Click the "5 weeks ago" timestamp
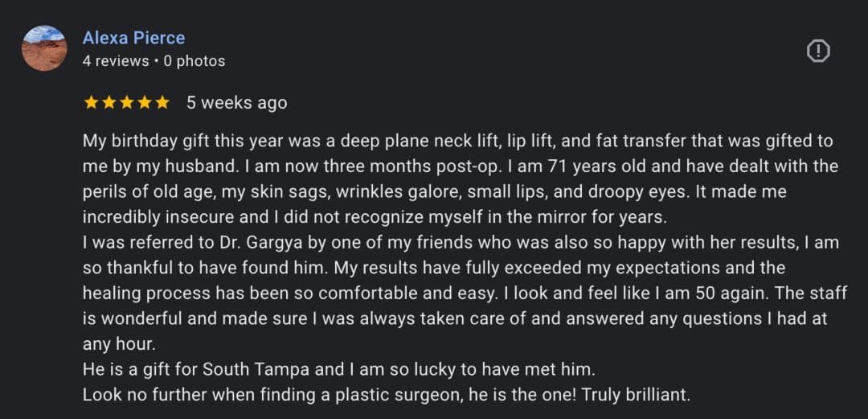 tap(236, 103)
